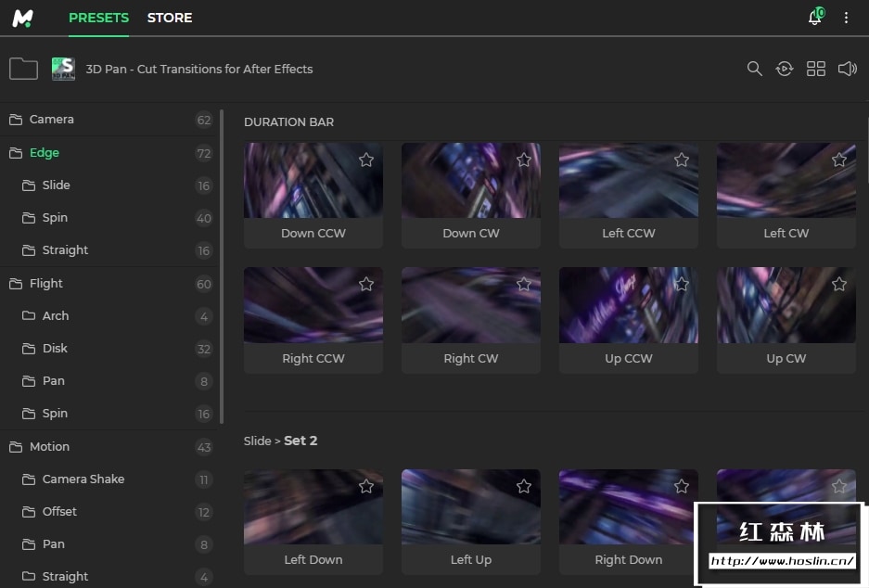Select the Left CW preset thumbnail
Viewport: 869px width, 588px height.
(x=786, y=180)
